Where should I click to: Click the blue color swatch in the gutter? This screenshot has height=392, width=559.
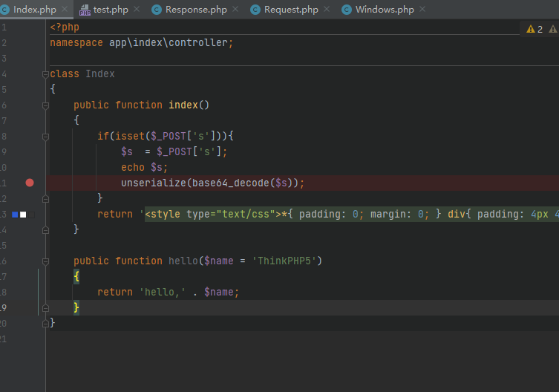[x=15, y=215]
